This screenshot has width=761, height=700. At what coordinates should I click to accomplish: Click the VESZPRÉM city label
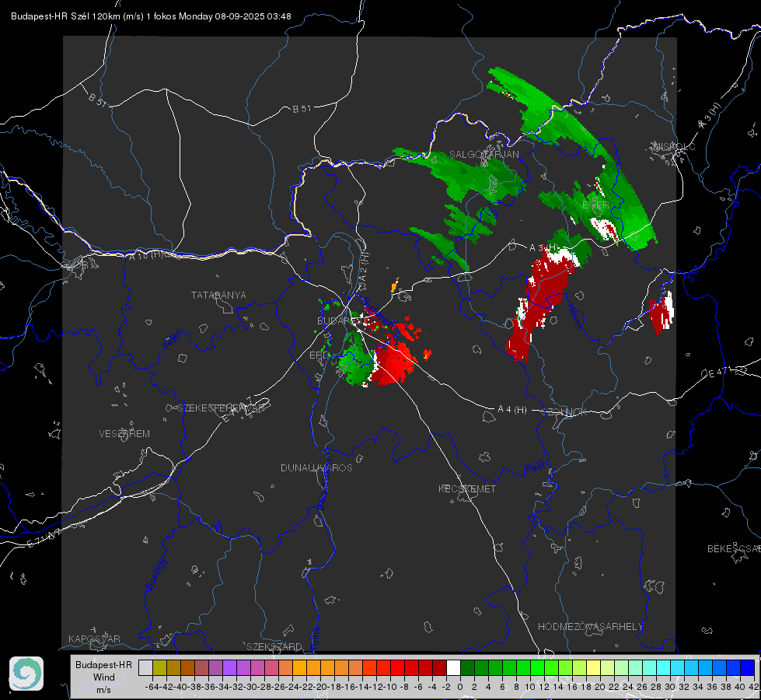click(124, 434)
